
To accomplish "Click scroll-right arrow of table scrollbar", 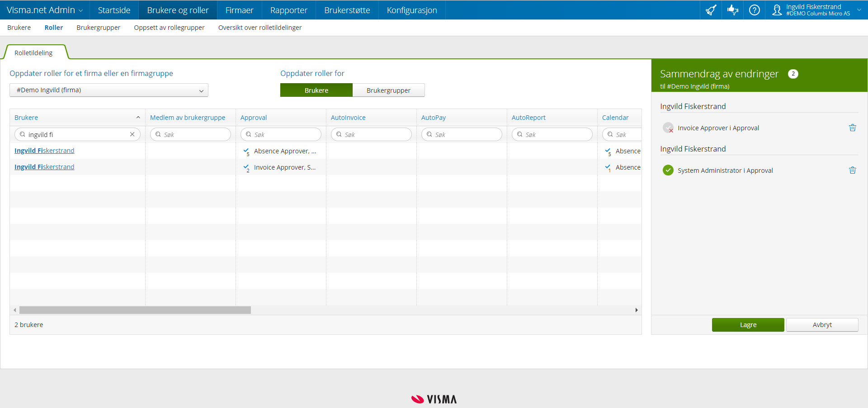I will pyautogui.click(x=637, y=310).
